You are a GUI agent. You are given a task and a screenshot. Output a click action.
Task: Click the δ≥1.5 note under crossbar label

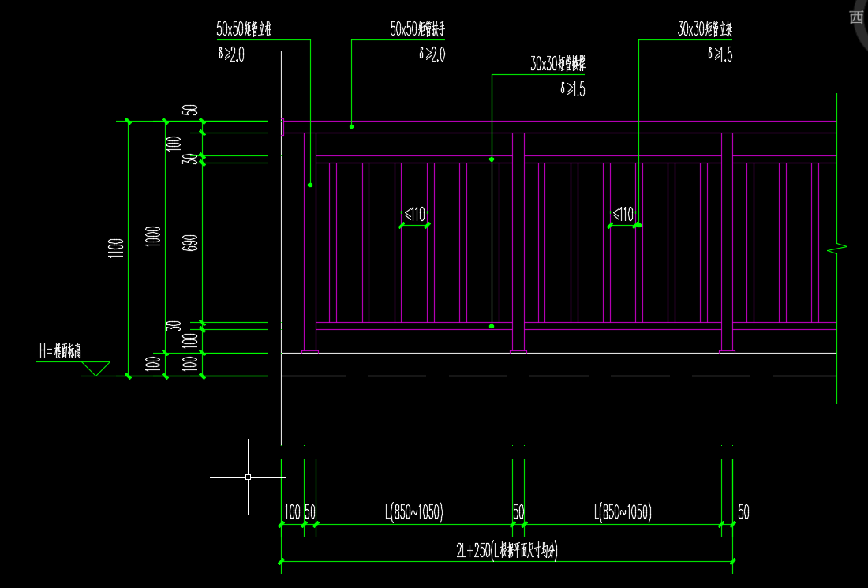coord(573,89)
